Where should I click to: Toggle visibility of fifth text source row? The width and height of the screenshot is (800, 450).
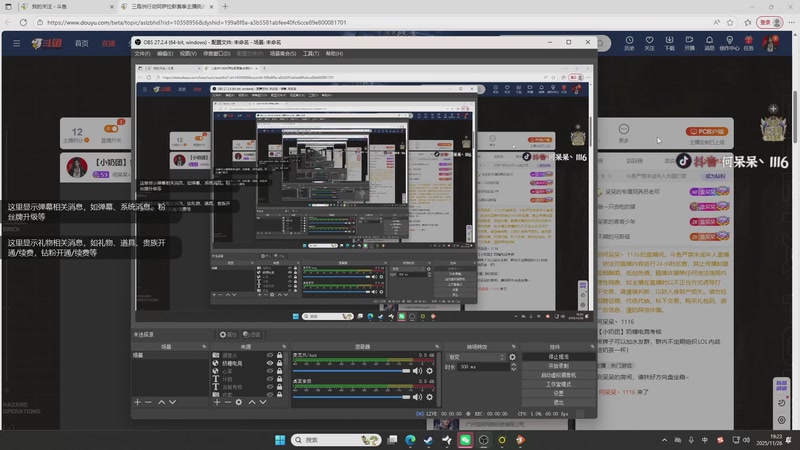pos(270,387)
